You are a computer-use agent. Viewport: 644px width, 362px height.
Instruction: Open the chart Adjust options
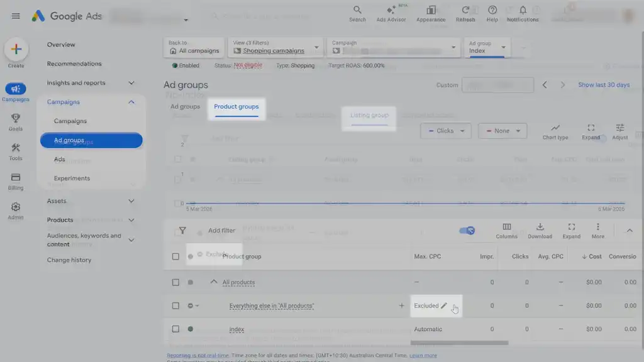[x=619, y=132]
